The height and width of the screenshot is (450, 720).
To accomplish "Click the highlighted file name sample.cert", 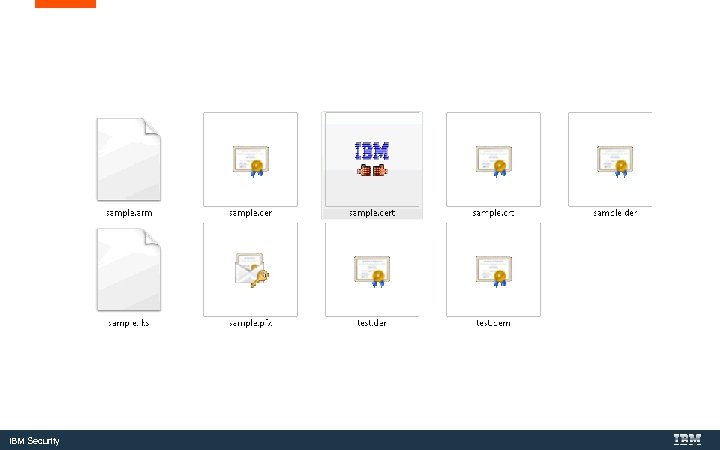I will (x=372, y=213).
